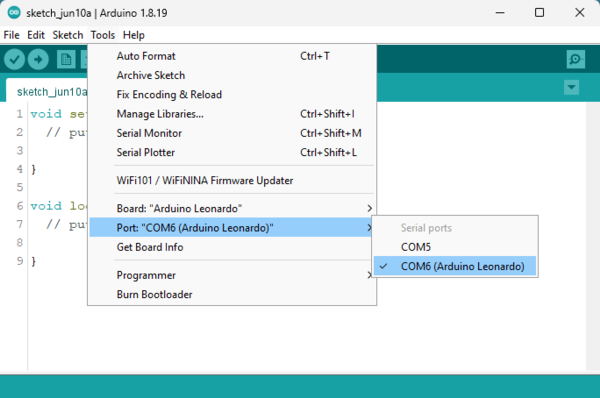Open the Sketch menu
This screenshot has width=600, height=398.
(68, 35)
